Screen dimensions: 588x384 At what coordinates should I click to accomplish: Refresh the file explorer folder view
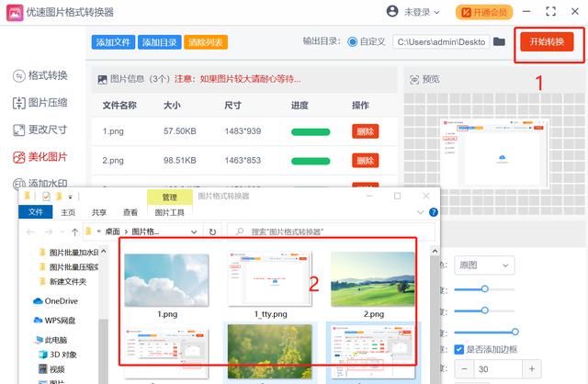(212, 232)
